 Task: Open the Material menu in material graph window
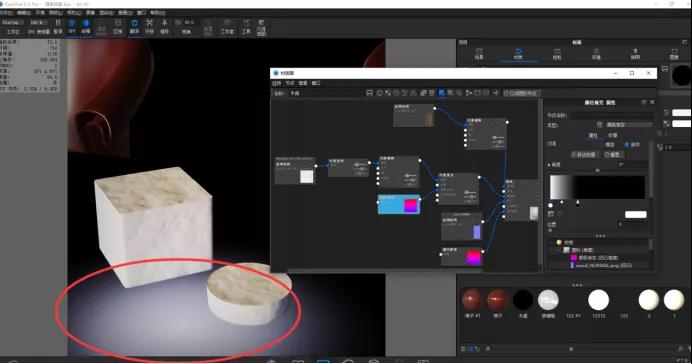[x=277, y=83]
